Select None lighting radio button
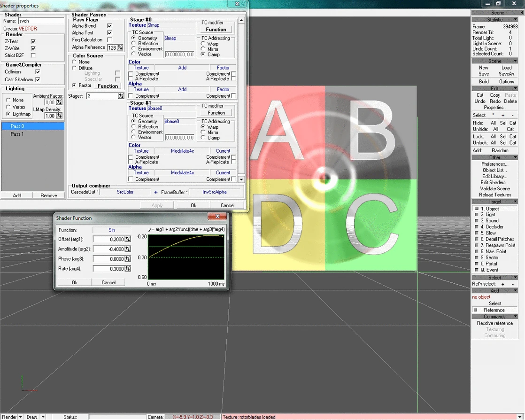This screenshot has height=420, width=525. point(8,100)
